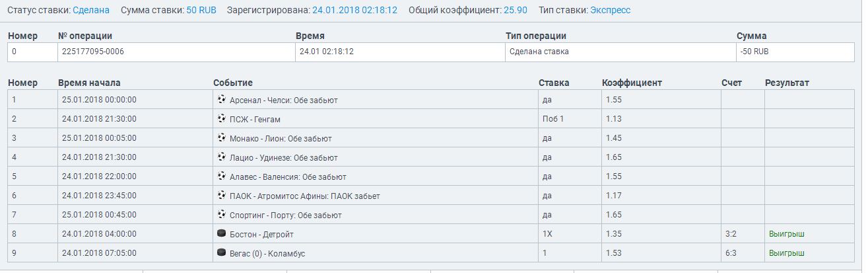Click coefficient 1.13 for ПСЖ - Генгам
The image size is (868, 273).
pyautogui.click(x=614, y=119)
